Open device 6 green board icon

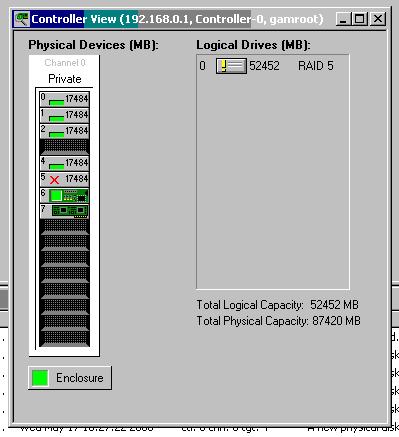point(69,195)
